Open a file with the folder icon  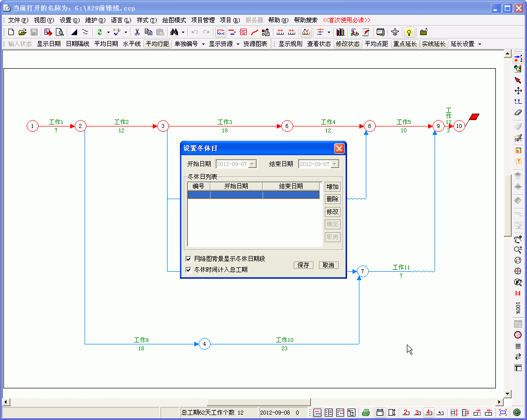click(x=23, y=32)
